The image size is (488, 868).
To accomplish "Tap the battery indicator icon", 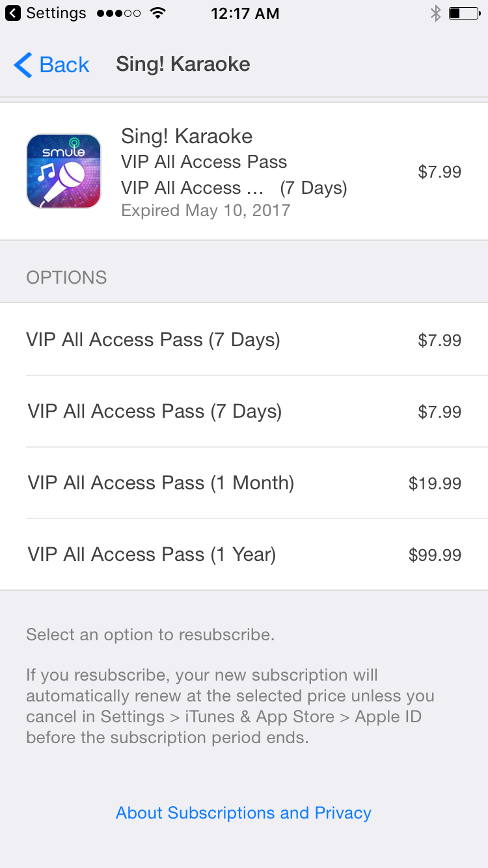I will tap(464, 13).
